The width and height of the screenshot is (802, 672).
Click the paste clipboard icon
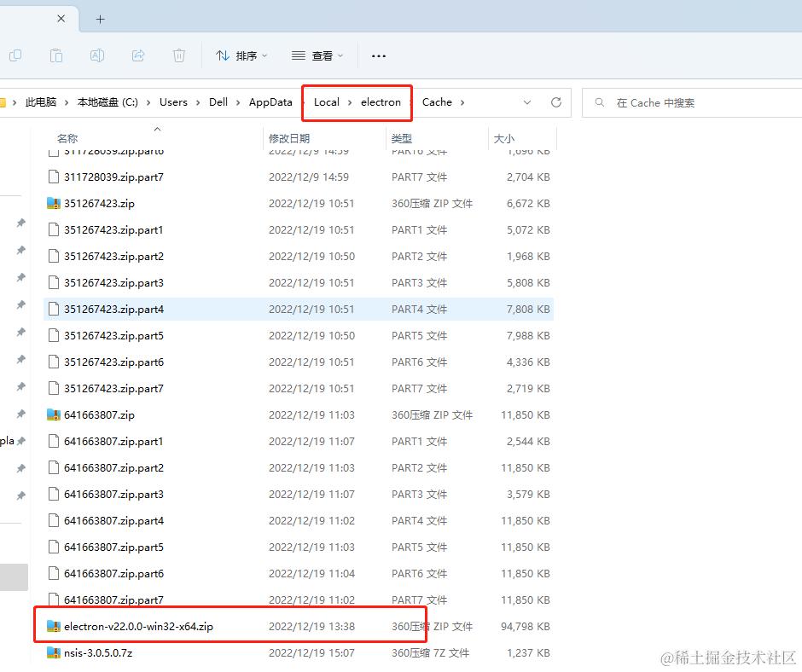(56, 55)
